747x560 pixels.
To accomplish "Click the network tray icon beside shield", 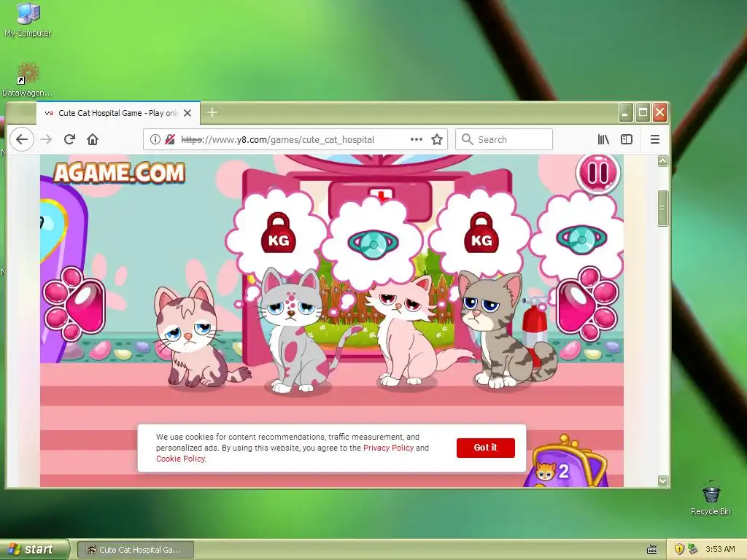I will pos(693,550).
